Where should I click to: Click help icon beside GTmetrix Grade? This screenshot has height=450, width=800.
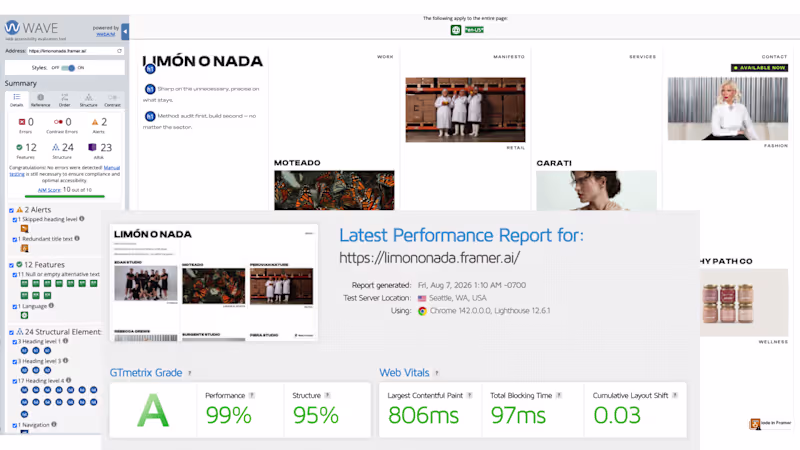pos(190,373)
